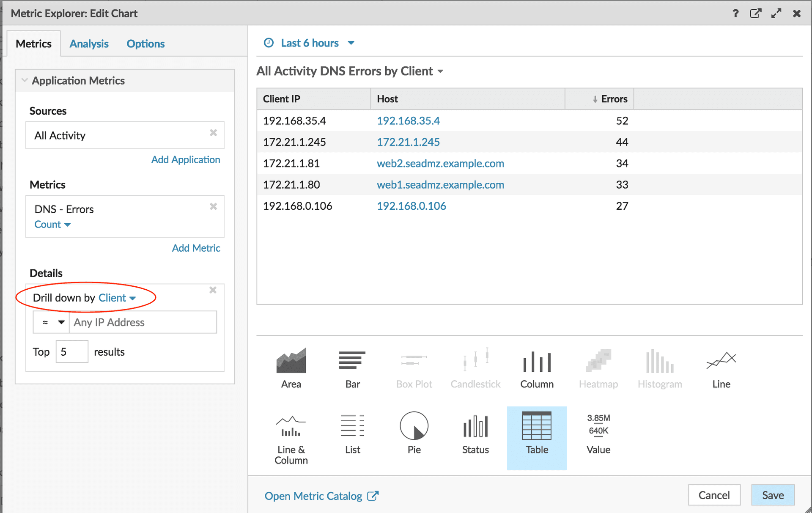The height and width of the screenshot is (513, 812).
Task: Switch to the Analysis tab
Action: point(89,44)
